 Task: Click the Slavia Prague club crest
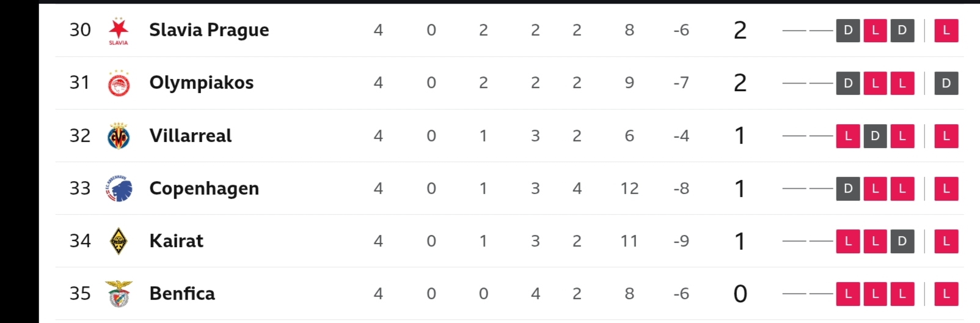(x=119, y=31)
